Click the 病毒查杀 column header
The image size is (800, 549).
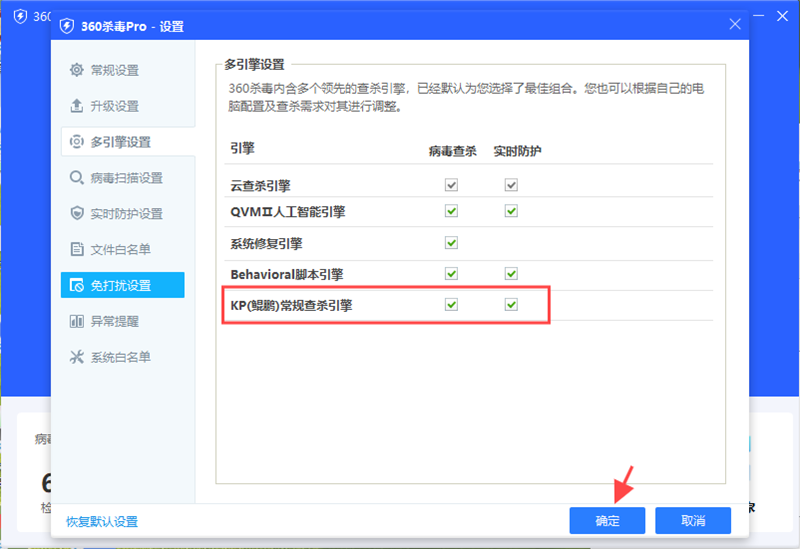pyautogui.click(x=453, y=151)
